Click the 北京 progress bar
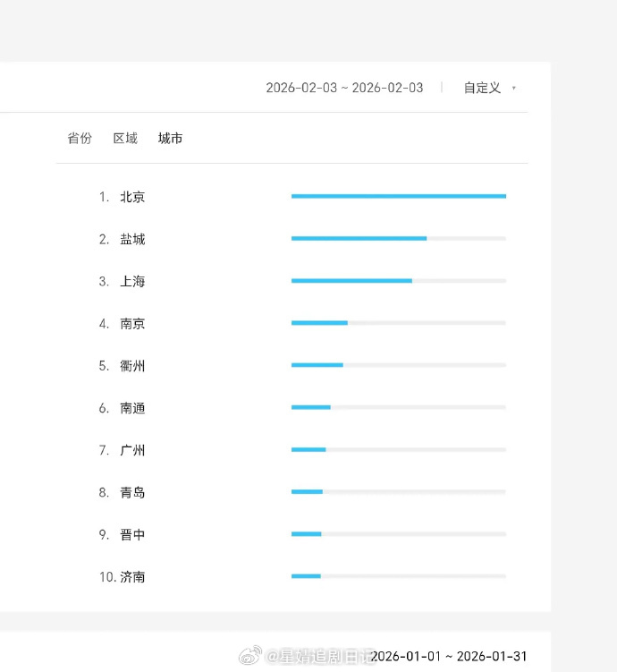Image resolution: width=617 pixels, height=672 pixels. tap(398, 196)
